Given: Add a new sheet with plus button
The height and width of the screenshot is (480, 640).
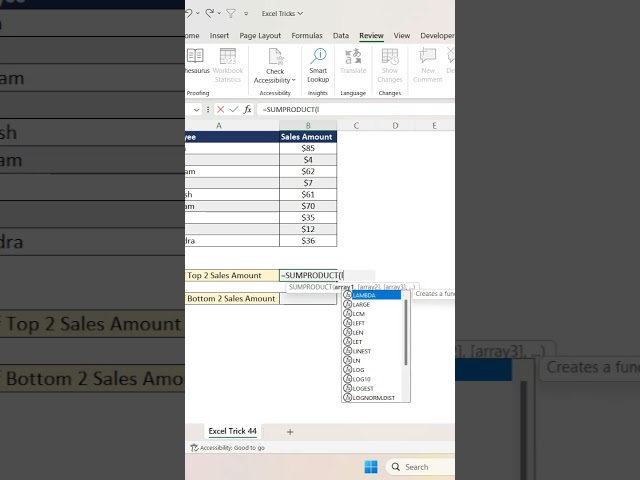Looking at the screenshot, I should tap(290, 432).
